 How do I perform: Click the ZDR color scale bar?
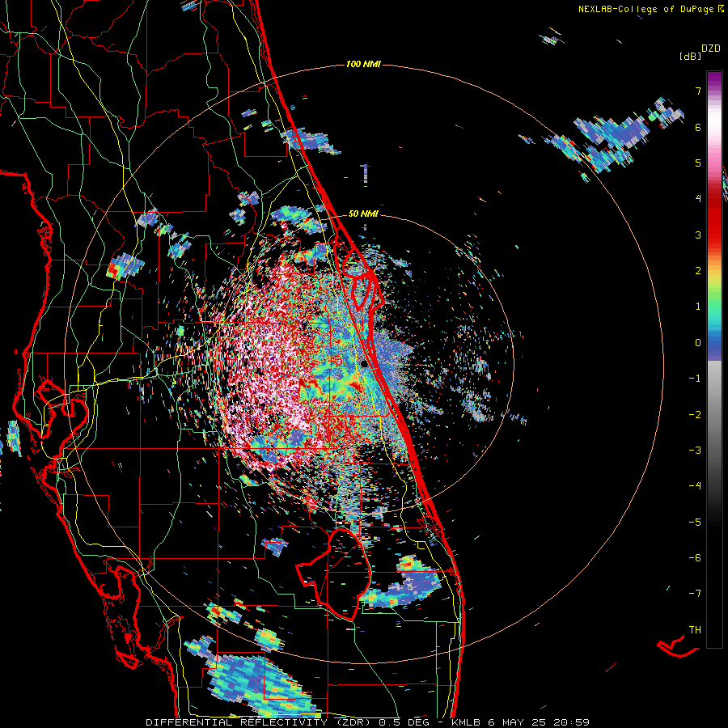click(x=714, y=359)
